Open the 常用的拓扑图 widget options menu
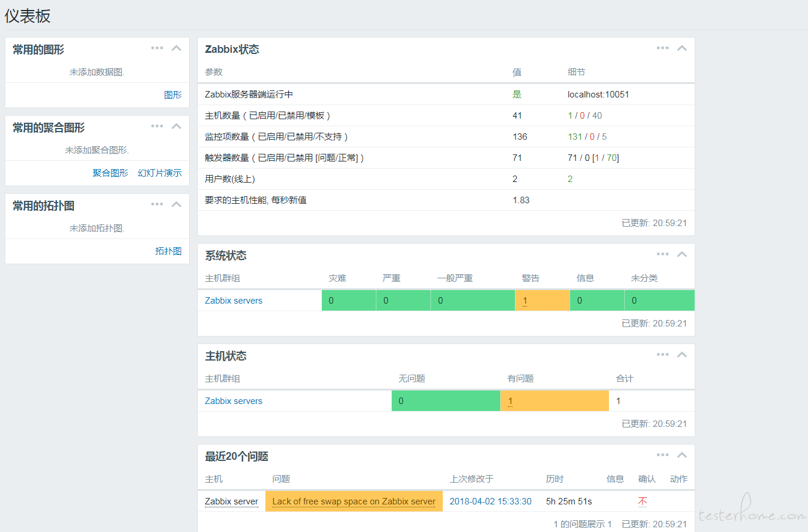This screenshot has width=808, height=532. click(157, 204)
